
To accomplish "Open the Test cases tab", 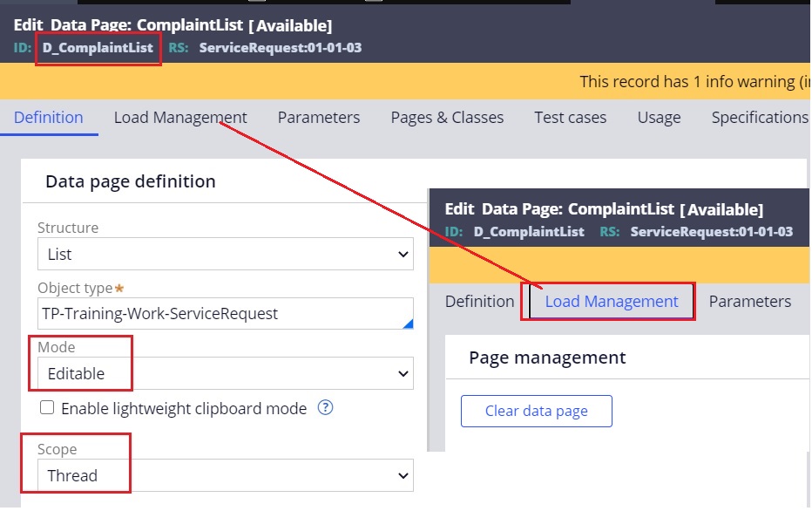I will 570,117.
